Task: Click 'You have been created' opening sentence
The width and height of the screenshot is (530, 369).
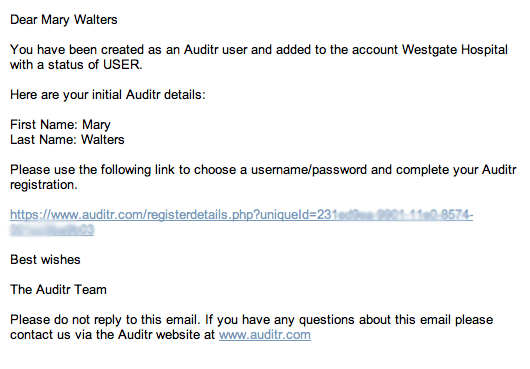Action: point(77,50)
